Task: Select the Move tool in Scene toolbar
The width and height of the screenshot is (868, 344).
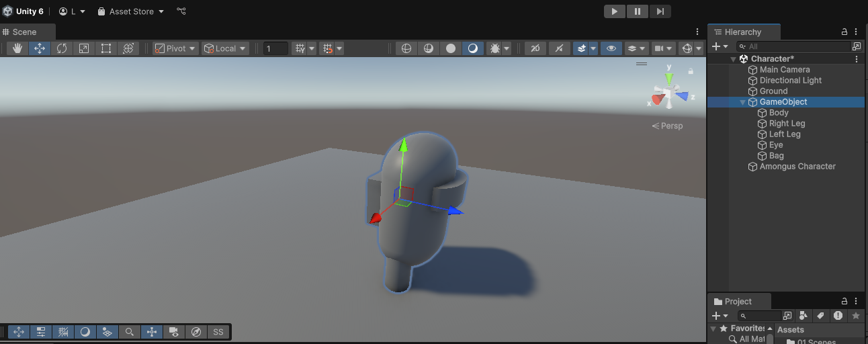Action: pyautogui.click(x=40, y=48)
